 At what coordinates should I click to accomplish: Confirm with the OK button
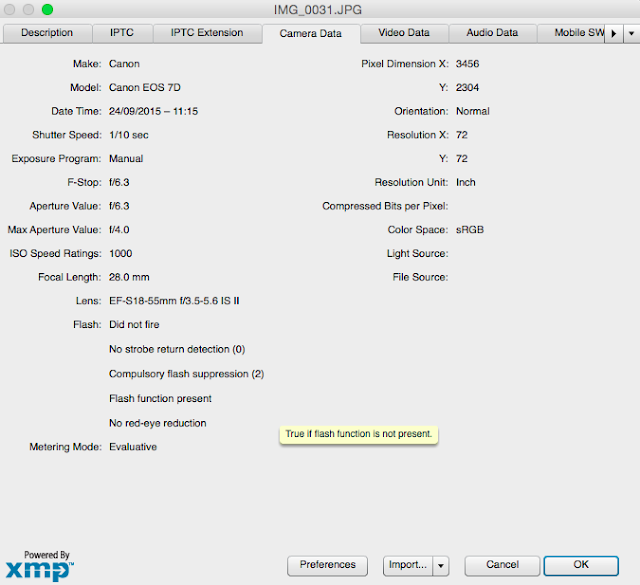(581, 565)
